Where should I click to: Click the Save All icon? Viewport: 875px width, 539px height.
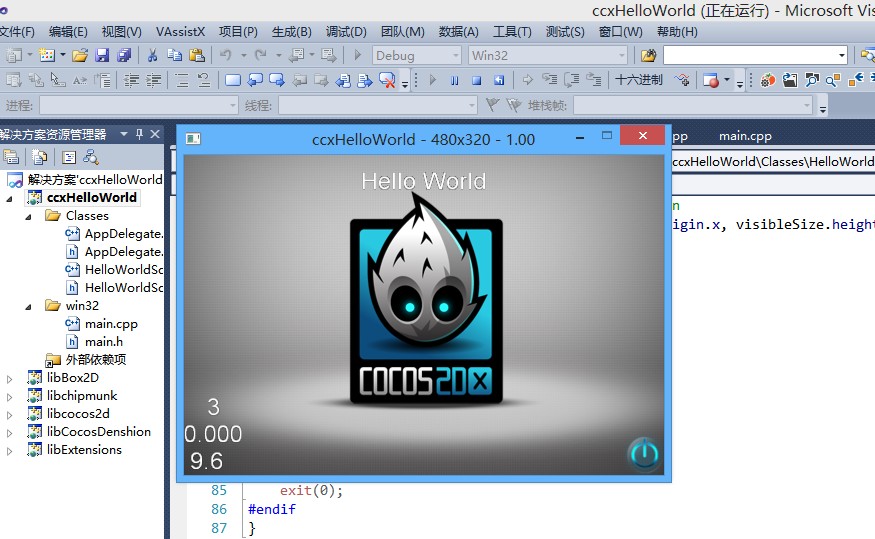124,55
